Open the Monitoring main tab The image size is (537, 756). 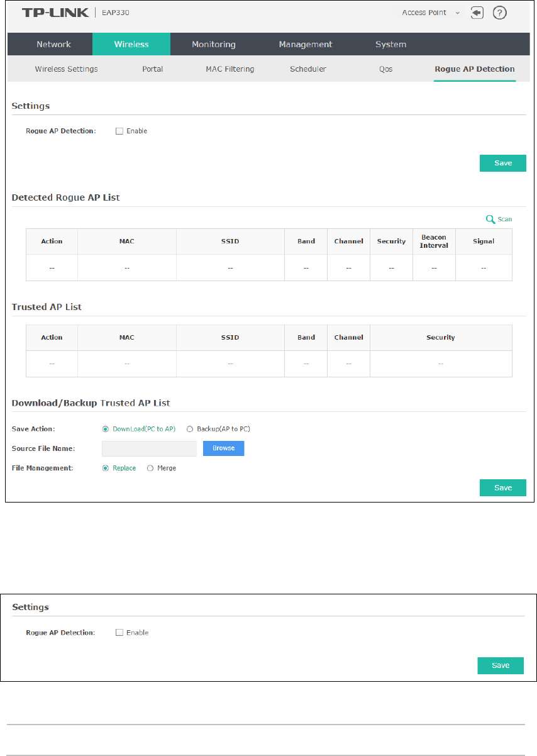(214, 45)
